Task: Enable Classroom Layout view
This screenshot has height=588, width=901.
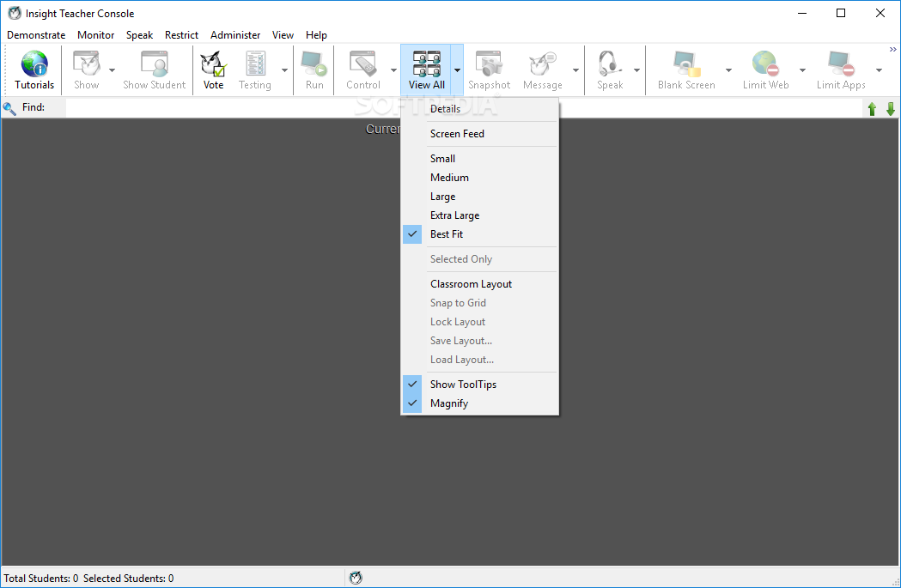Action: click(480, 283)
